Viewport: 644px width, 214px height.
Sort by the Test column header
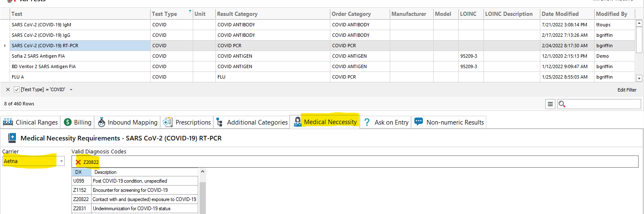pos(80,14)
